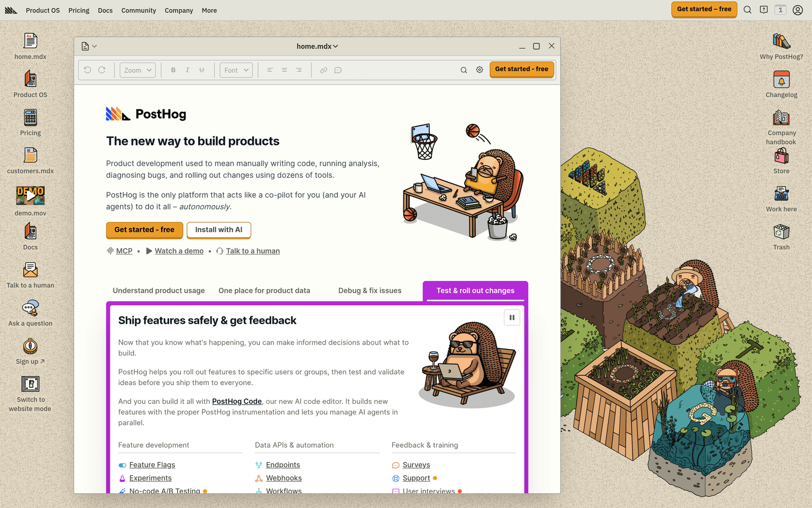The image size is (812, 508).
Task: Align text left
Action: 270,70
